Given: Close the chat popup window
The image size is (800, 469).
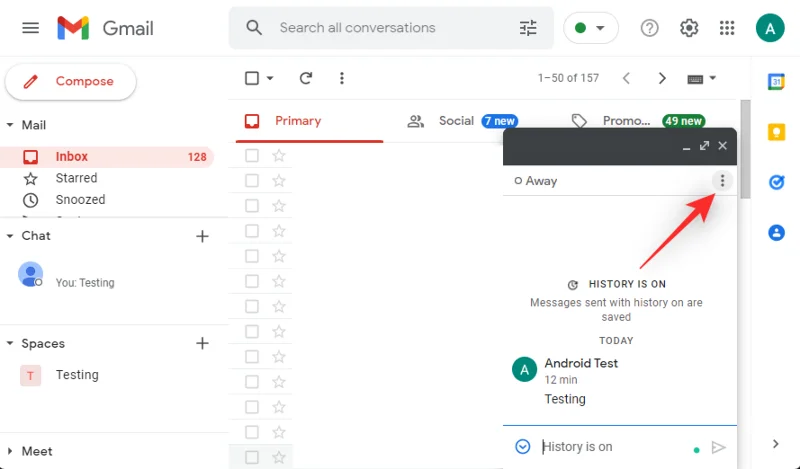Looking at the screenshot, I should tap(722, 145).
